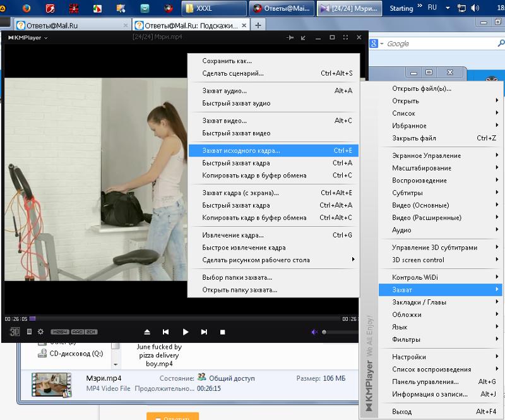Skip to the previous track
This screenshot has width=505, height=420.
point(166,332)
